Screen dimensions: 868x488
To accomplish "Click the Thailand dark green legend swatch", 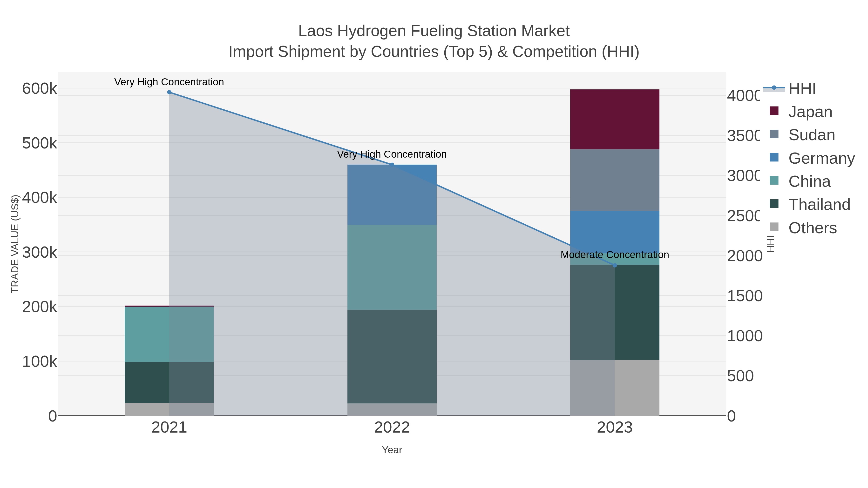I will point(774,204).
